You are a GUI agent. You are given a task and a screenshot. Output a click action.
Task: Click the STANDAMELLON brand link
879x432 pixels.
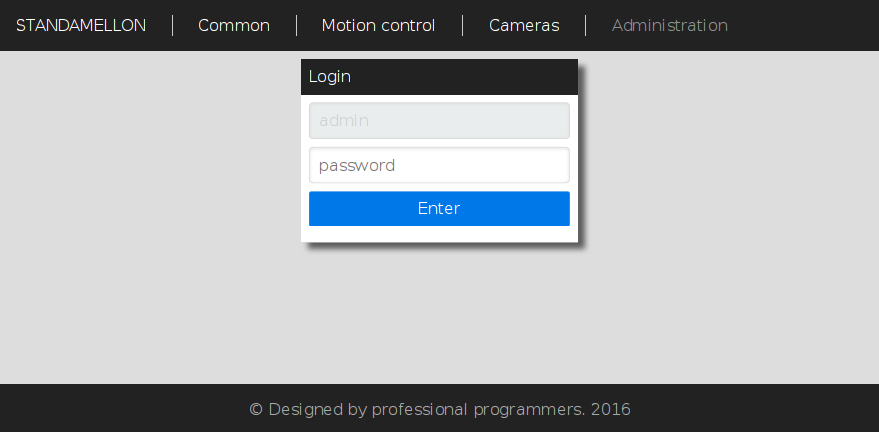coord(81,25)
